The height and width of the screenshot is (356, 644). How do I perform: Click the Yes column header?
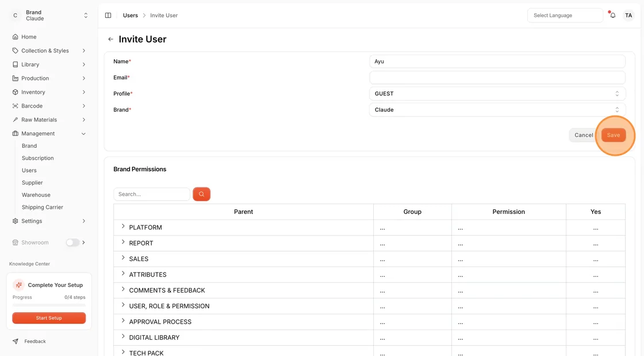(x=596, y=212)
